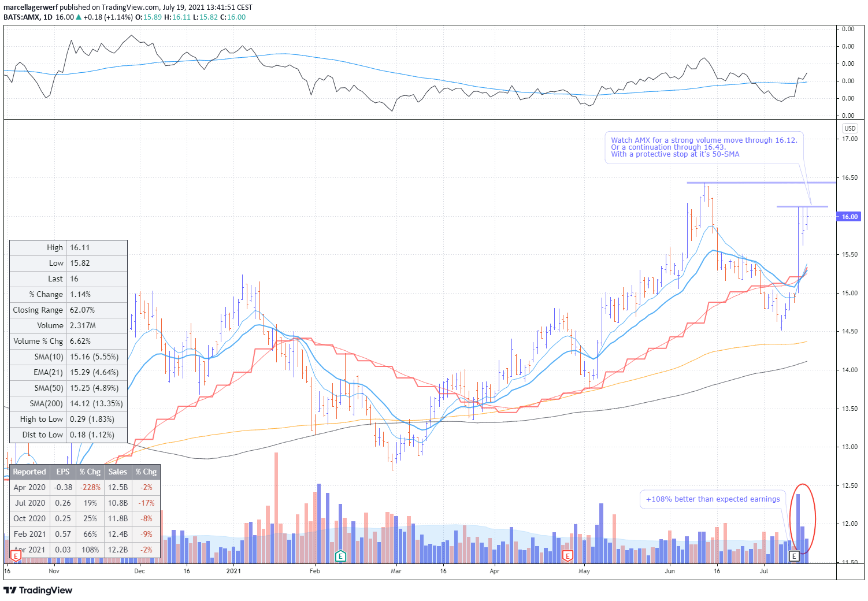
Task: Click the 108% EPS change cell
Action: 90,550
